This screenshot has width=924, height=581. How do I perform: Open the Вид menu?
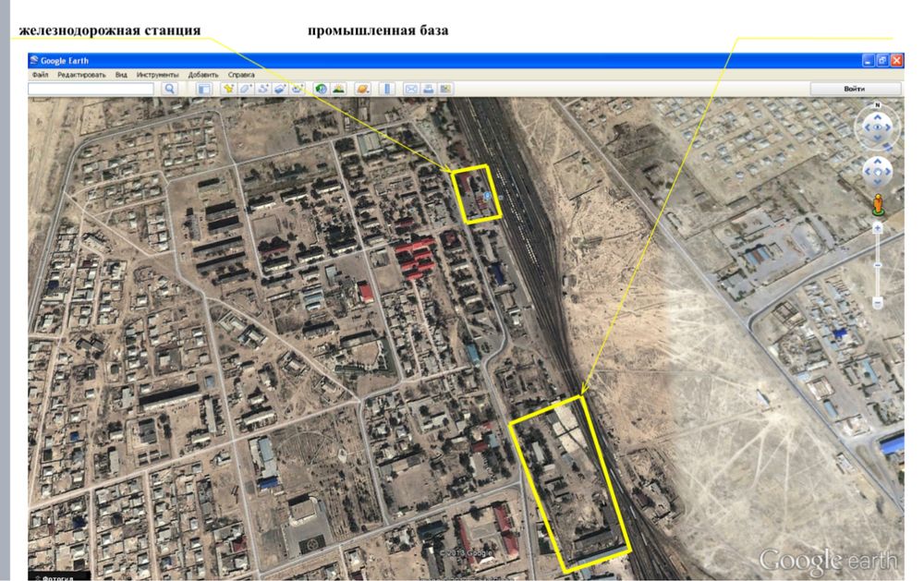click(x=121, y=75)
